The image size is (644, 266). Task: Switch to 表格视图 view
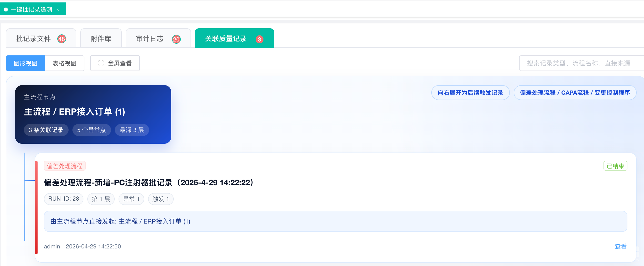(x=64, y=63)
